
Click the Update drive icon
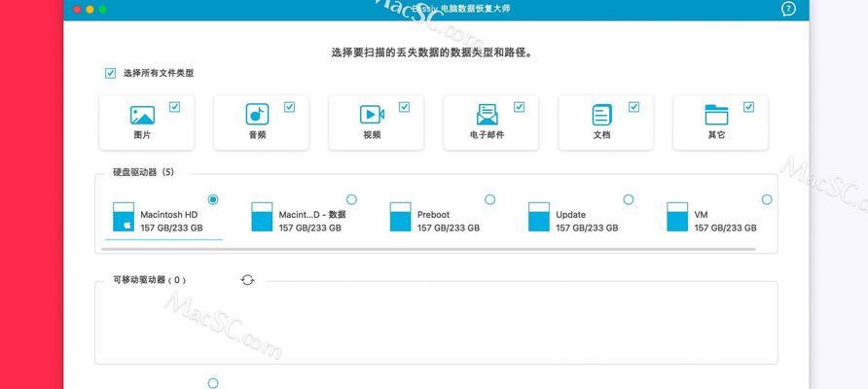click(x=539, y=216)
